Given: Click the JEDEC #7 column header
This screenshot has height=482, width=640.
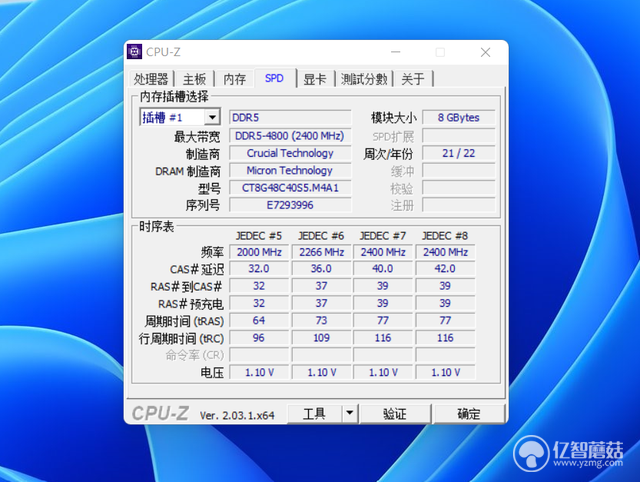Looking at the screenshot, I should coord(383,236).
